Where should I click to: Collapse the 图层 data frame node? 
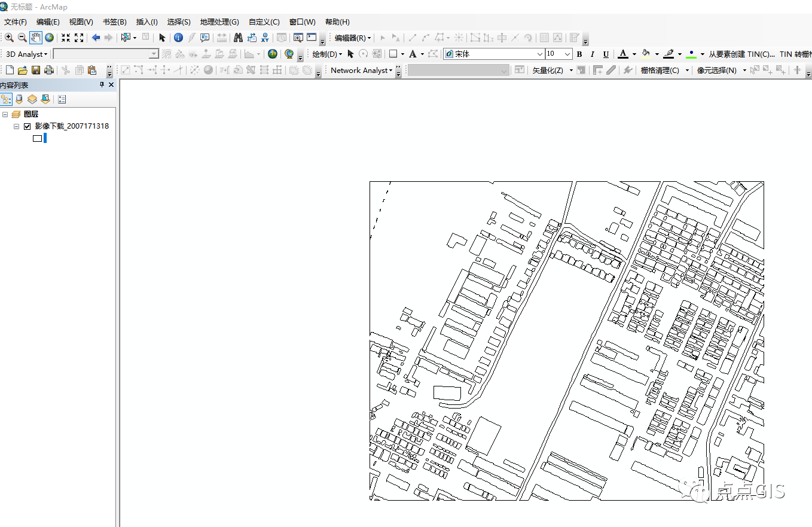5,114
